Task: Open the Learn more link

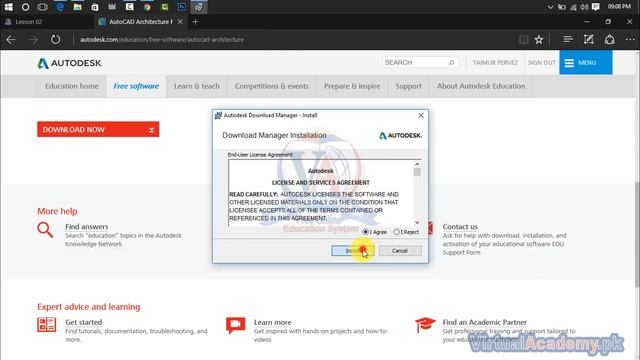Action: pos(273,322)
